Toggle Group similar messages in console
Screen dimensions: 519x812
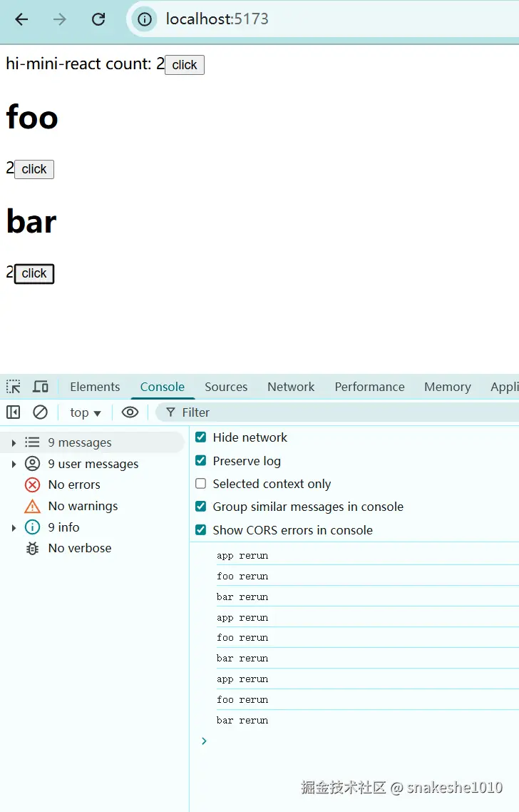(201, 507)
